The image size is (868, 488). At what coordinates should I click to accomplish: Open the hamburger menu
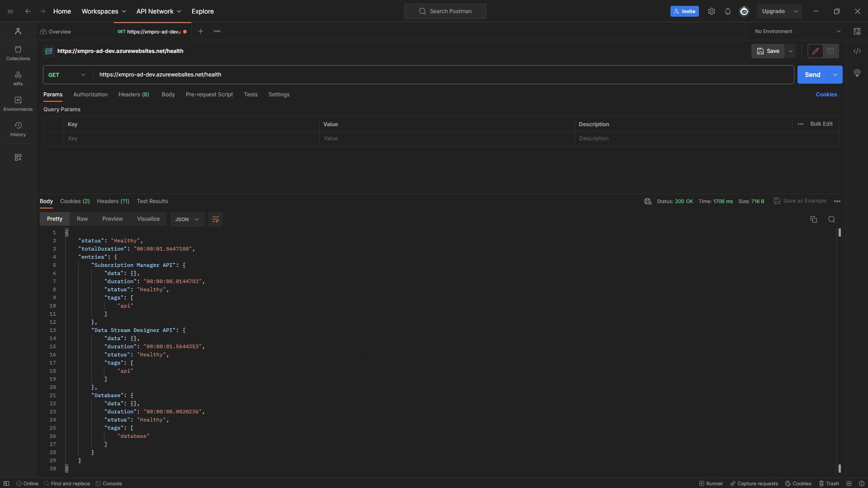10,11
